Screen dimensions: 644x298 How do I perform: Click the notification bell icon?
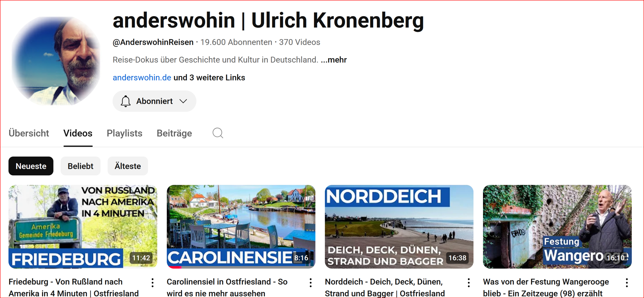click(x=126, y=101)
